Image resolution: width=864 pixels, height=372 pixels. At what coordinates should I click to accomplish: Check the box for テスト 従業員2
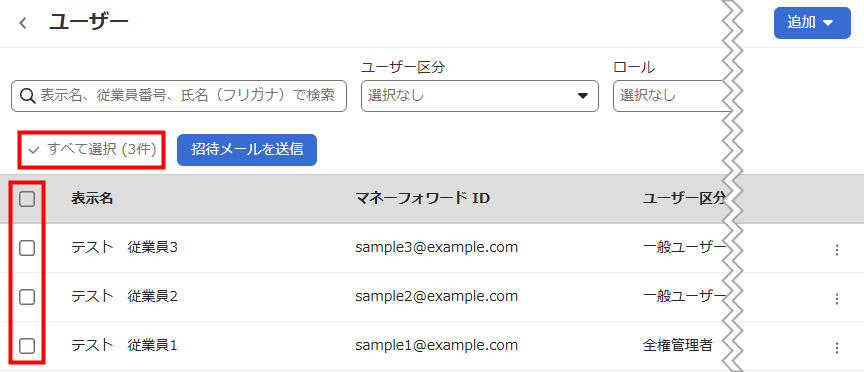pyautogui.click(x=27, y=297)
